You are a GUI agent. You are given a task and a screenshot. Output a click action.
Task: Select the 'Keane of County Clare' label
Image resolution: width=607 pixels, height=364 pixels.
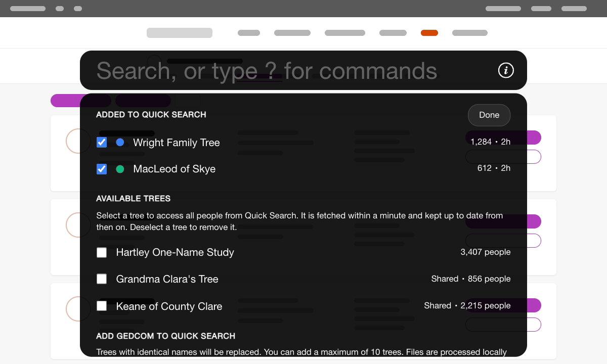click(x=169, y=306)
